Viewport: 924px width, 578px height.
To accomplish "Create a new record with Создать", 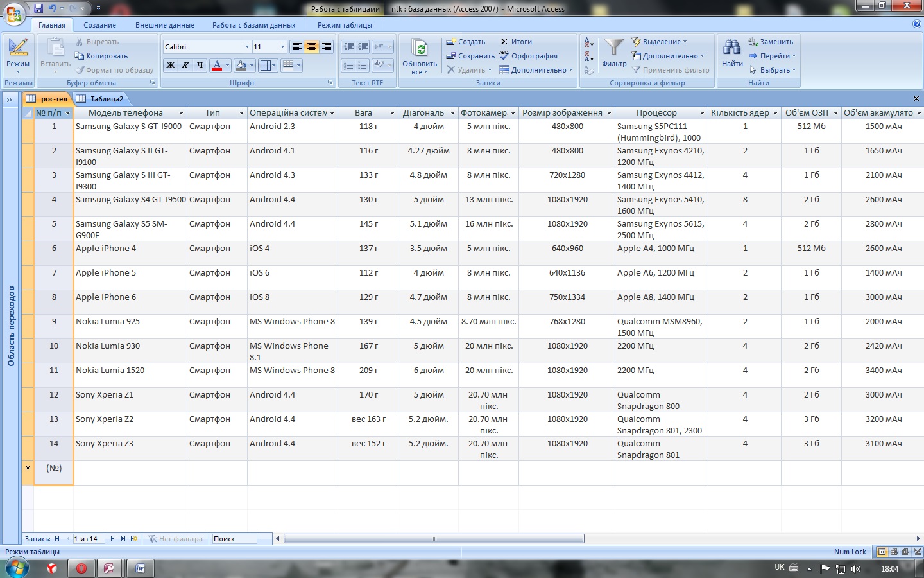I will pyautogui.click(x=466, y=42).
